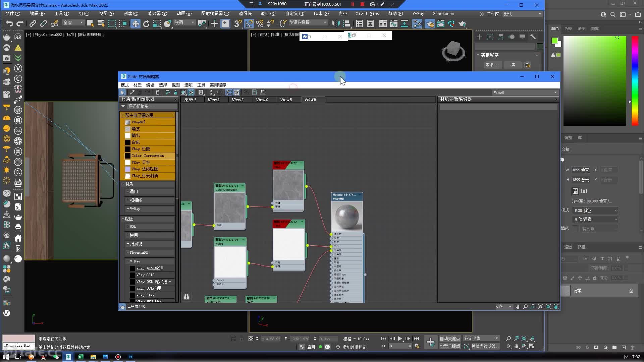This screenshot has height=362, width=644.
Task: Toggle Show Background in Preview checker icon
Action: pyautogui.click(x=191, y=92)
